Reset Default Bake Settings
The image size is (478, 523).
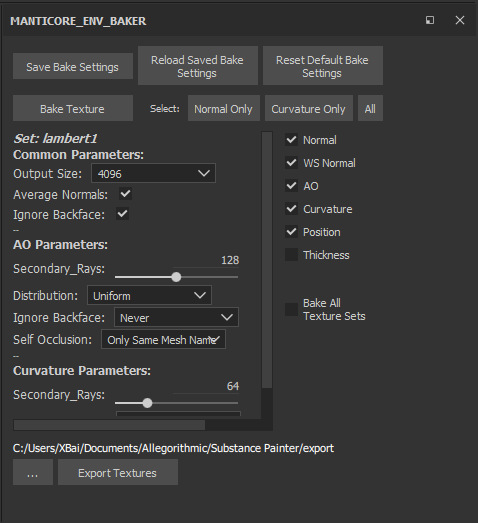point(323,66)
